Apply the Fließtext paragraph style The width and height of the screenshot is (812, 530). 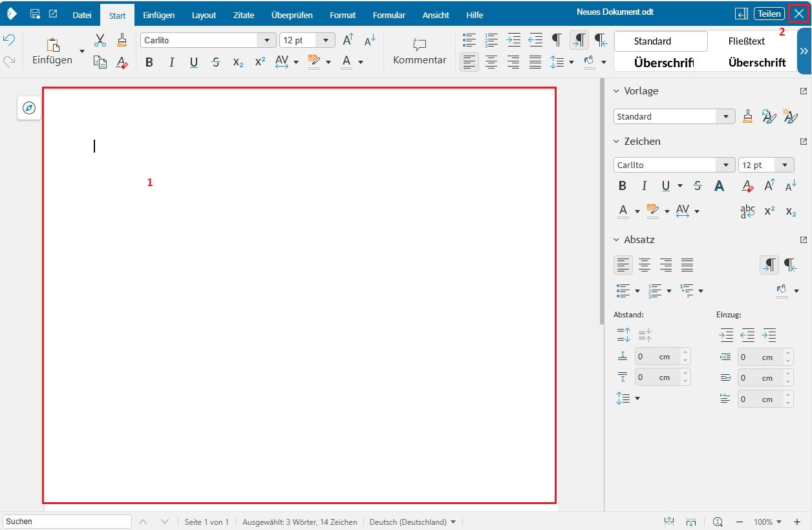point(746,41)
